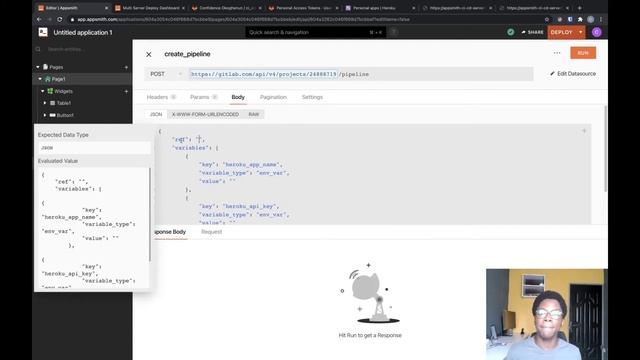Switch to Personal Access Tokens browser tab
This screenshot has width=640, height=360.
point(304,8)
